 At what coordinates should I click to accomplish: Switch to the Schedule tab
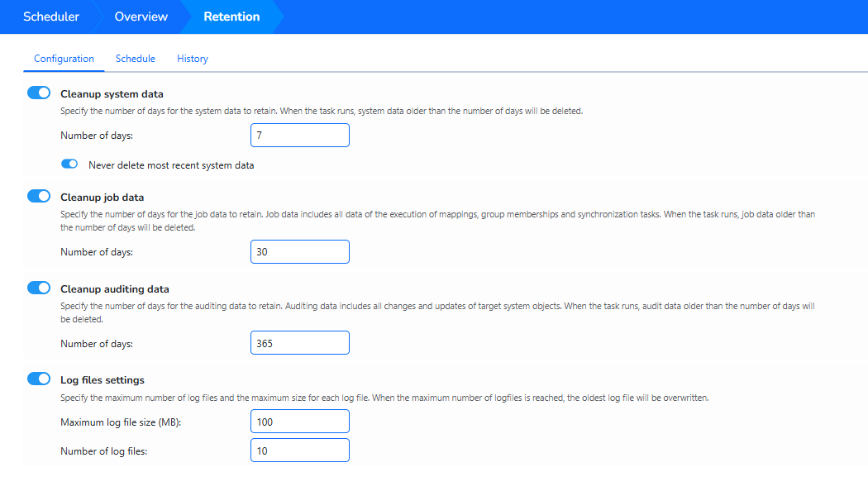click(x=135, y=59)
